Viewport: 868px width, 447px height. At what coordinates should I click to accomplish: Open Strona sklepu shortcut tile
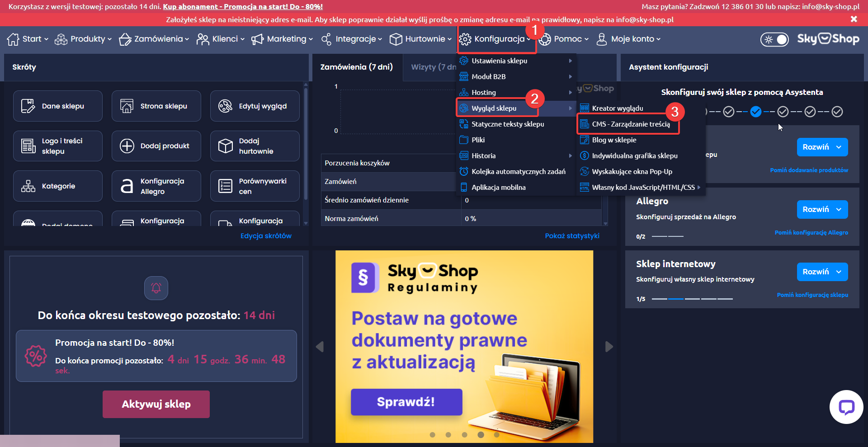pos(156,106)
